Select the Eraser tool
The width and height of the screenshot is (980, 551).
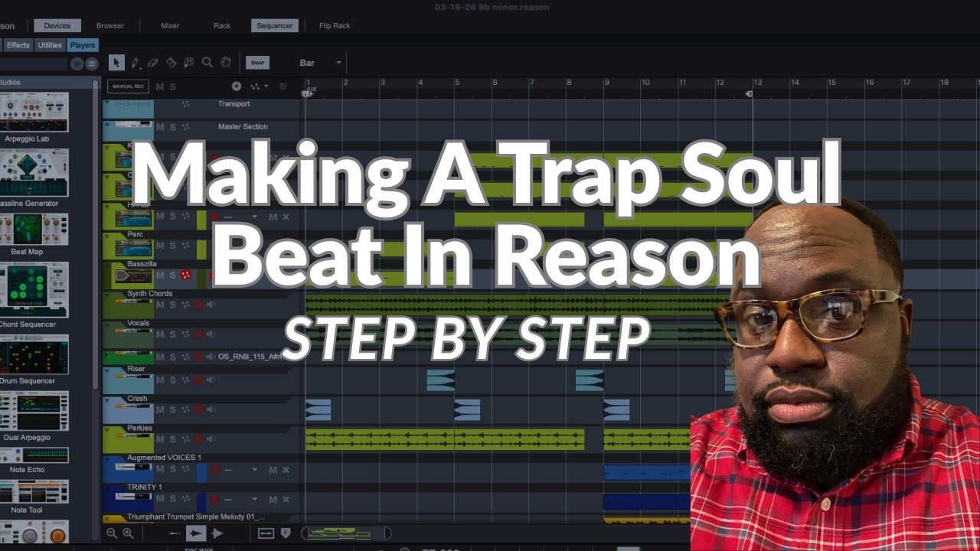[x=152, y=63]
